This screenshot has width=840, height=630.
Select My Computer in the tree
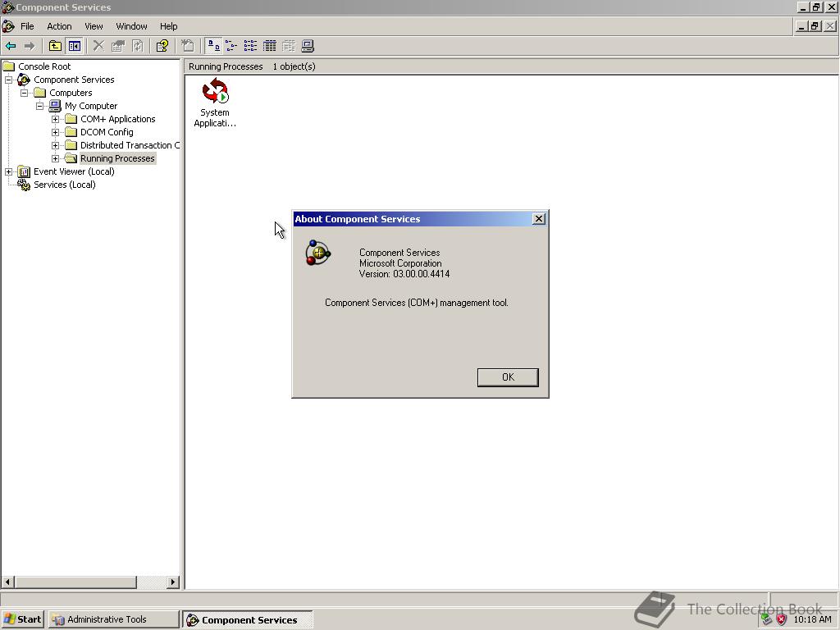pyautogui.click(x=91, y=106)
